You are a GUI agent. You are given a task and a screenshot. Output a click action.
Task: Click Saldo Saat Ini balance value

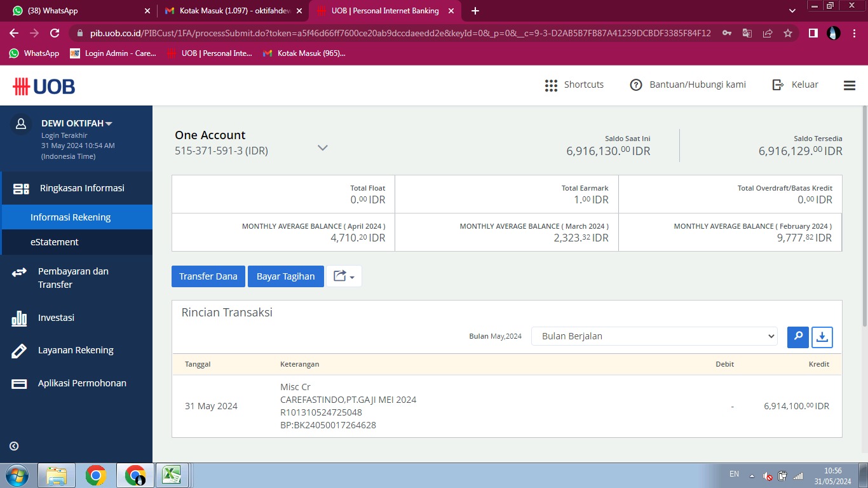click(608, 151)
